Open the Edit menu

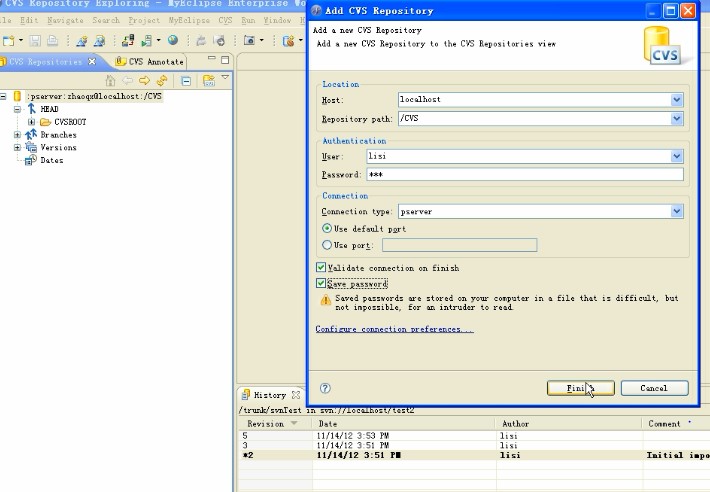click(29, 20)
